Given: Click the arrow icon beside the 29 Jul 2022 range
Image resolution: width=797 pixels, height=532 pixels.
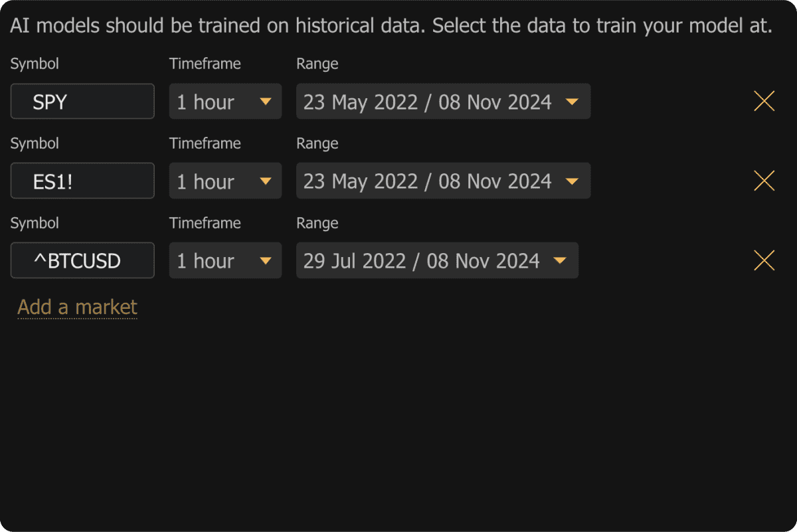Looking at the screenshot, I should (559, 260).
